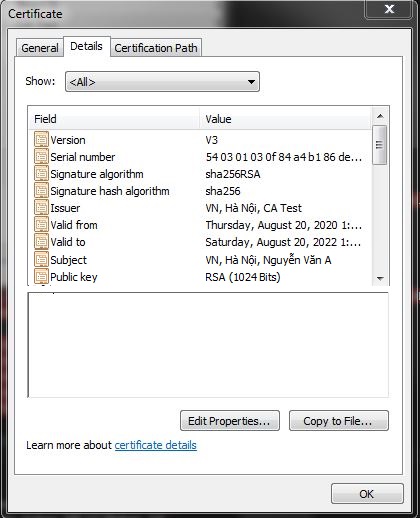Select the Valid to field icon
This screenshot has height=518, width=420.
click(x=41, y=242)
